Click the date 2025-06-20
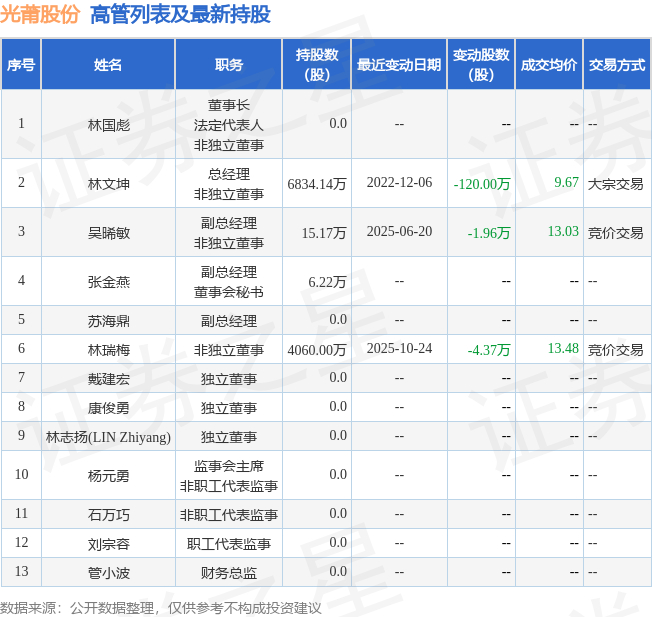Viewport: 652px width, 617px height. point(399,232)
